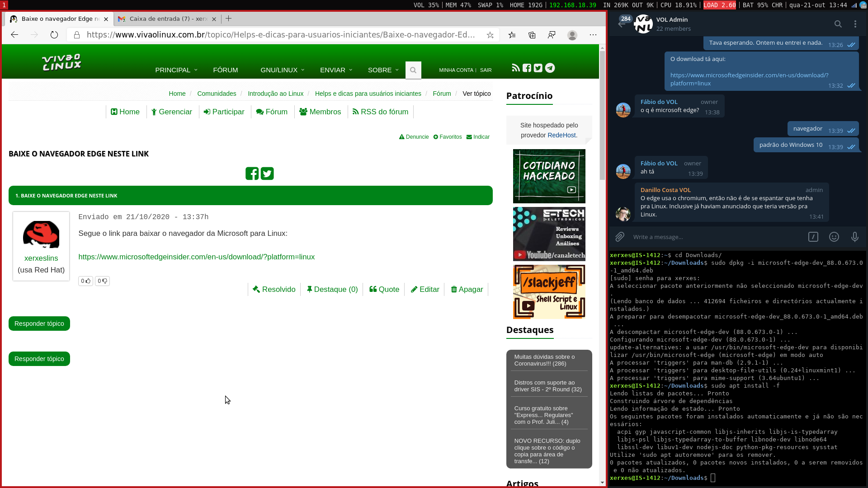868x488 pixels.
Task: Open the Membros community tab
Action: coord(320,112)
